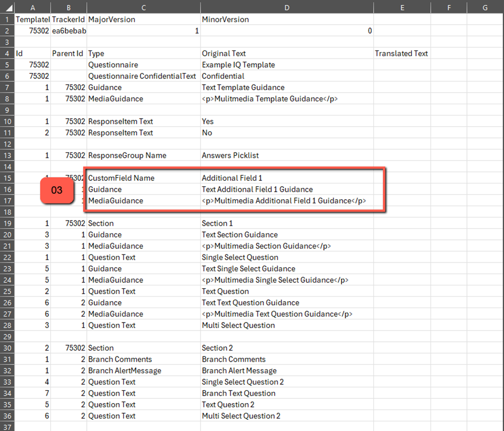Click the Additional Field 1 cell
The height and width of the screenshot is (431, 504).
286,178
